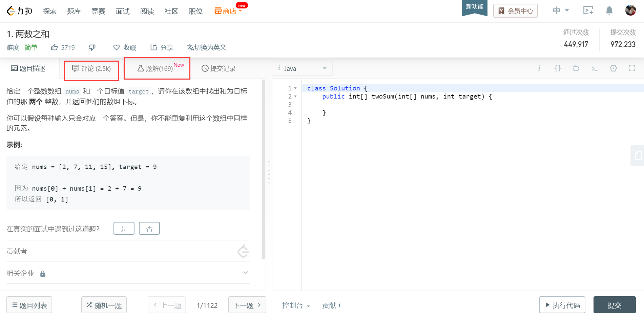644x318 pixels.
Task: Answer 是 to interview question
Action: [124, 228]
